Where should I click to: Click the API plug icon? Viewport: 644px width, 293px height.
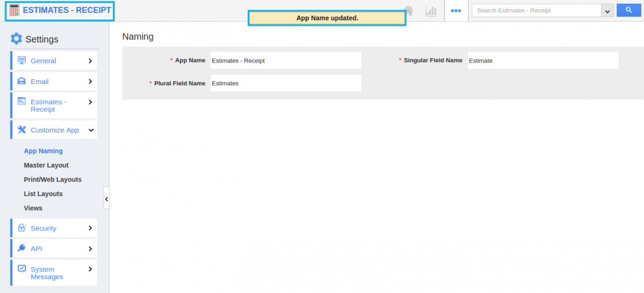22,248
